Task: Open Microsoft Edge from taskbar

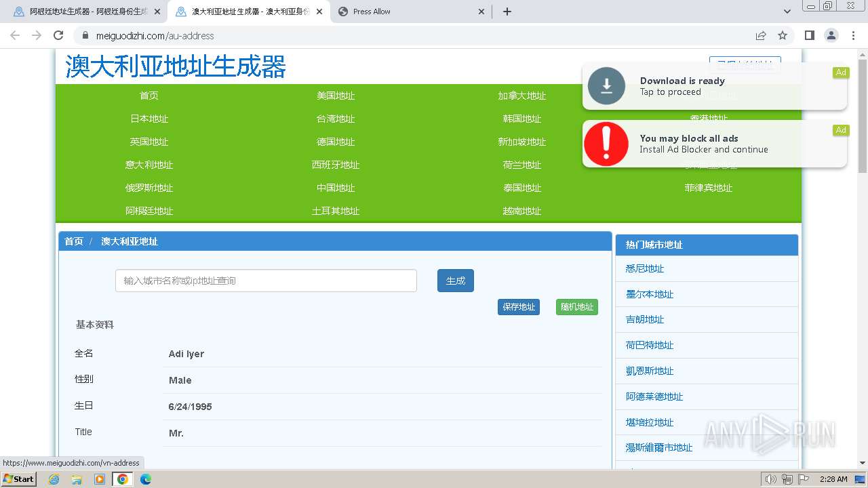Action: click(146, 479)
